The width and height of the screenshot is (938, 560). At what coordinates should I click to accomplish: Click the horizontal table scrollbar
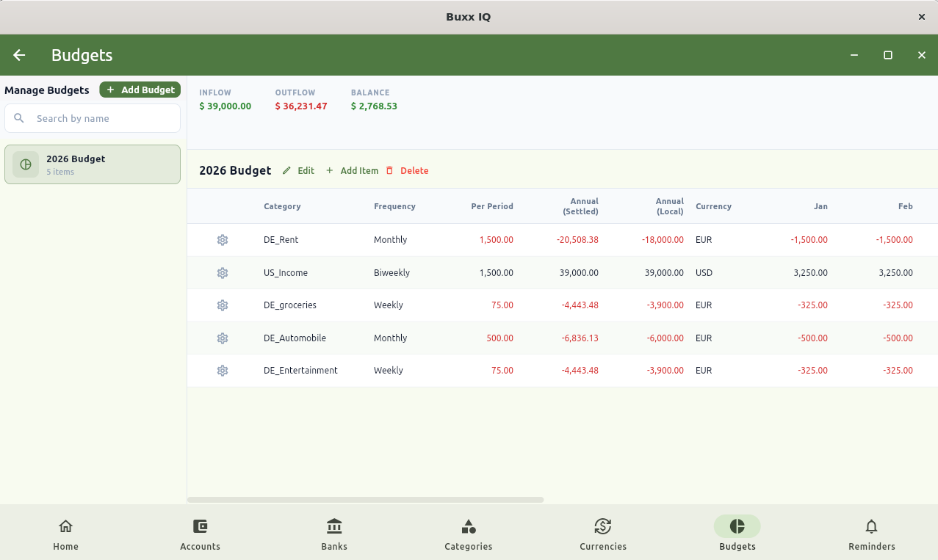pos(366,500)
